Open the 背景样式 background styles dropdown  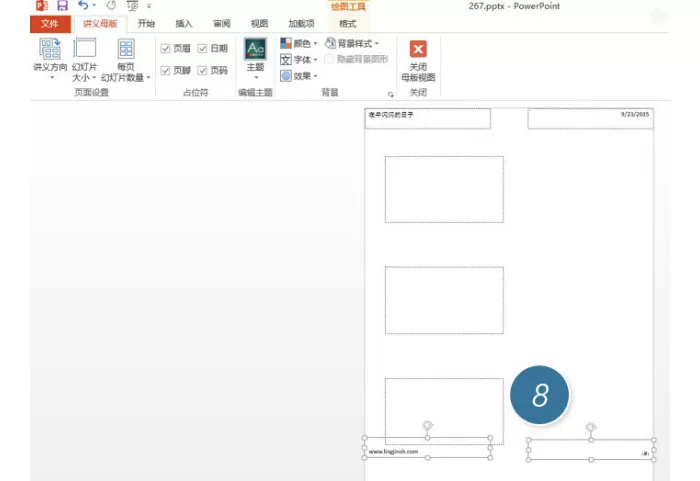[352, 43]
